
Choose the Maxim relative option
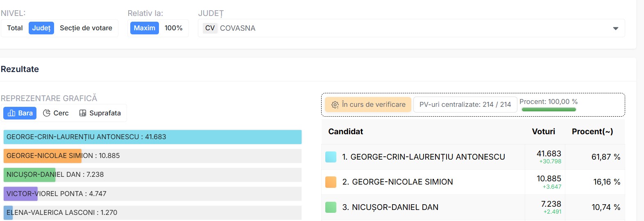tap(145, 28)
